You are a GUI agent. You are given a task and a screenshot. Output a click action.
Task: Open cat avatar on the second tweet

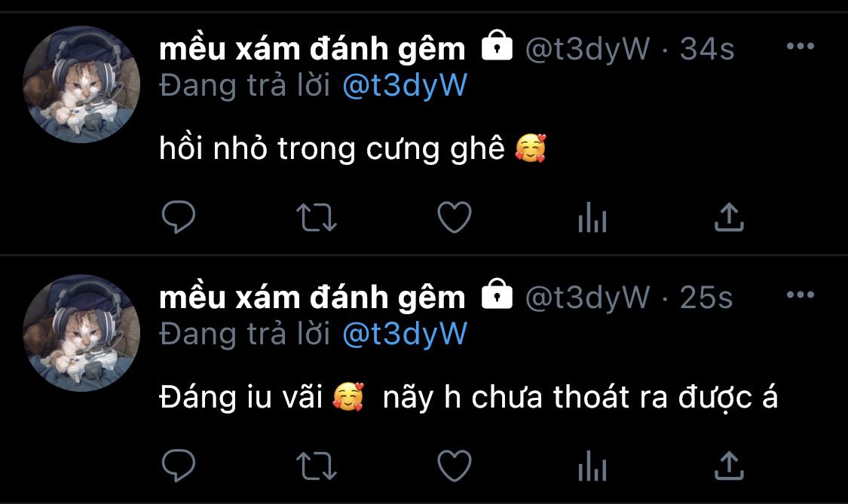[x=81, y=332]
